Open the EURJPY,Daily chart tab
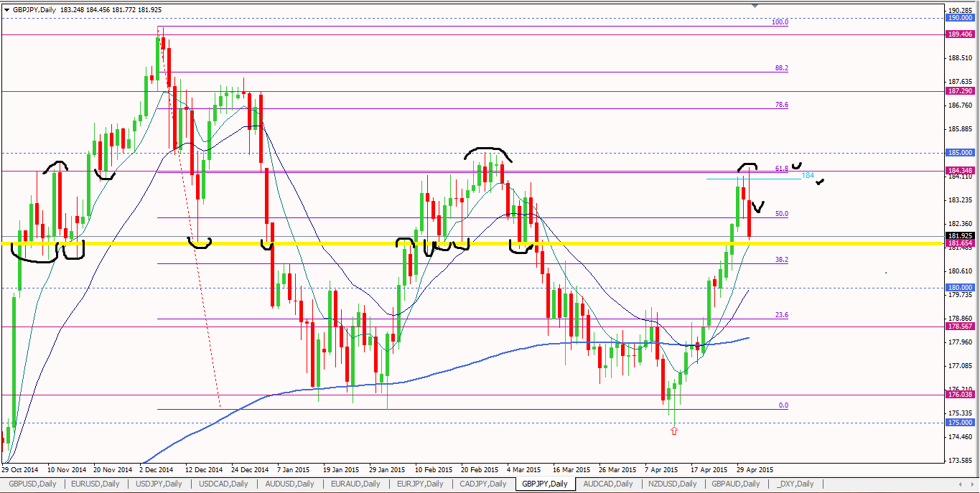 pyautogui.click(x=419, y=484)
